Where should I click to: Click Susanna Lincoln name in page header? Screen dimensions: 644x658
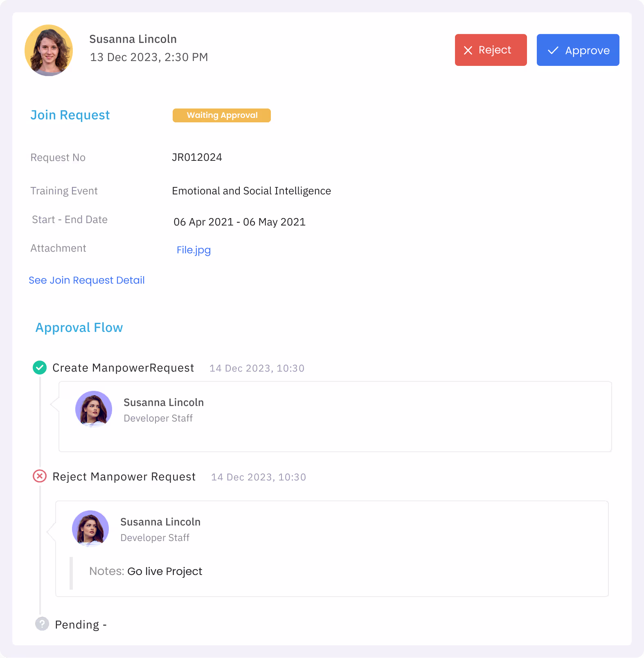[x=133, y=39]
